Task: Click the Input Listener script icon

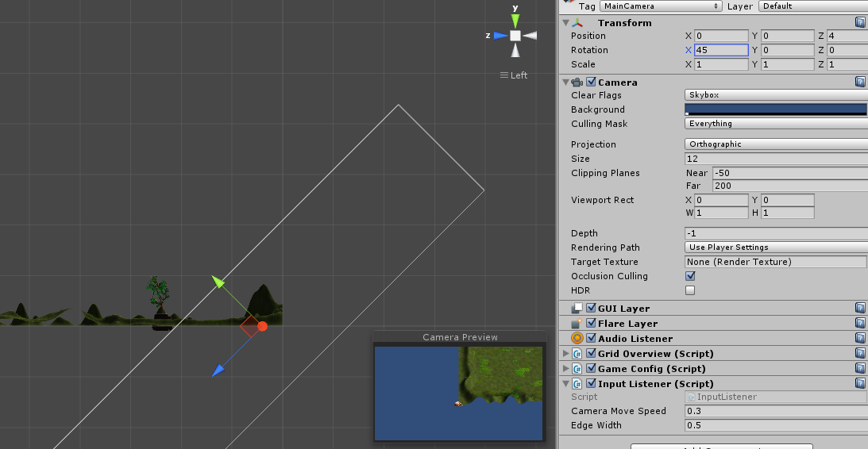Action: [577, 383]
